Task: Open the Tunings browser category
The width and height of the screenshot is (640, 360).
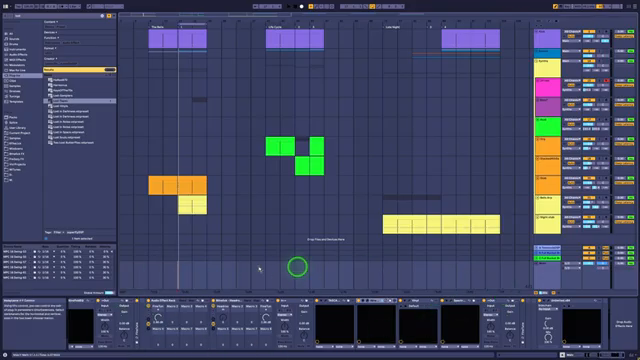Action: (15, 96)
